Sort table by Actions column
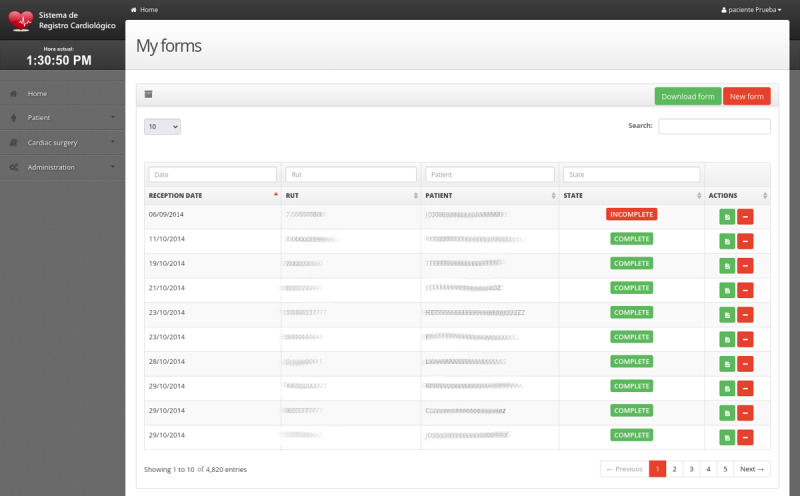This screenshot has height=496, width=800. pos(737,195)
